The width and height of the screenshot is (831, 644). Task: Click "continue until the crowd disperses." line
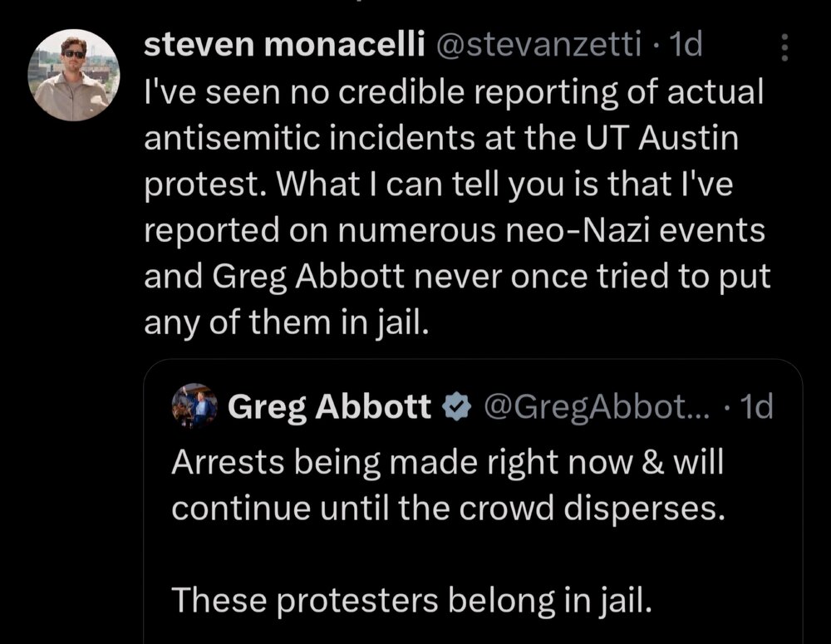[443, 508]
